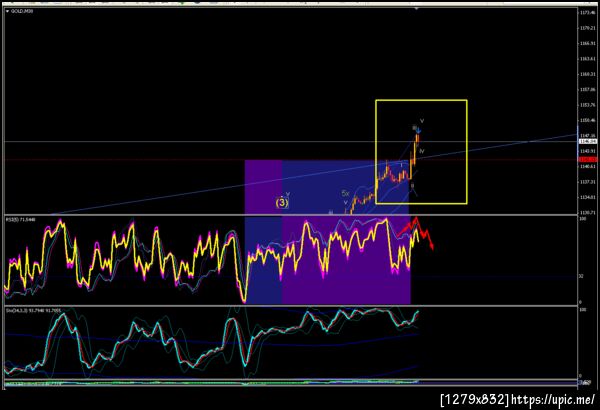The height and width of the screenshot is (410, 600).
Task: Click the 1150.46 price axis value
Action: tap(588, 120)
